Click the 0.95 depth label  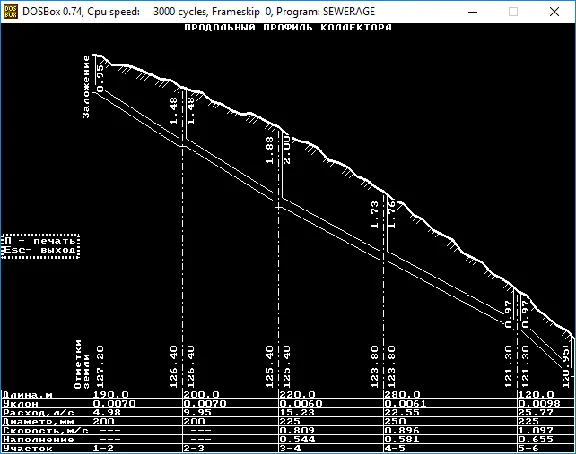[100, 79]
